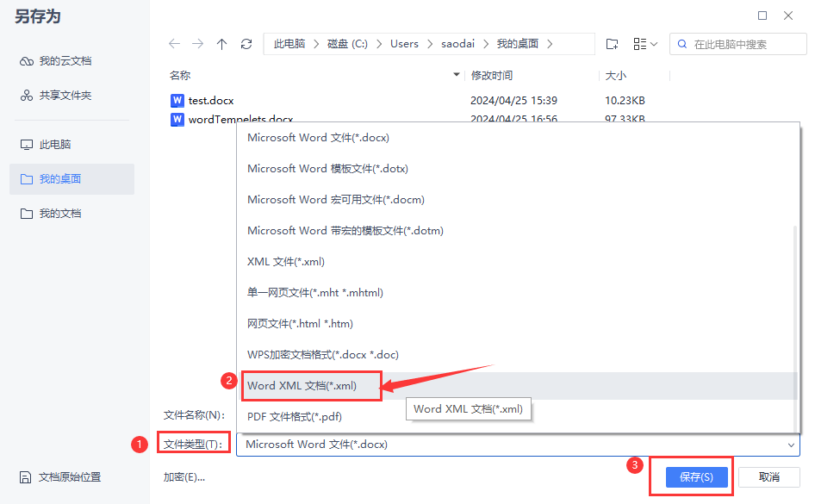Select 我的桌面 in the sidebar
Screen dimensions: 815x504
point(72,179)
